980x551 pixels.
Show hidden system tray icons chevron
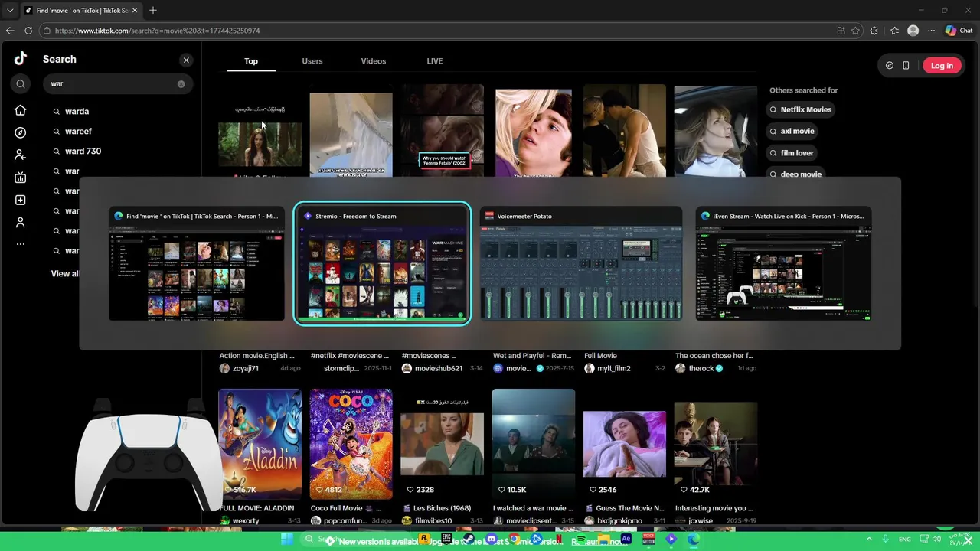869,539
